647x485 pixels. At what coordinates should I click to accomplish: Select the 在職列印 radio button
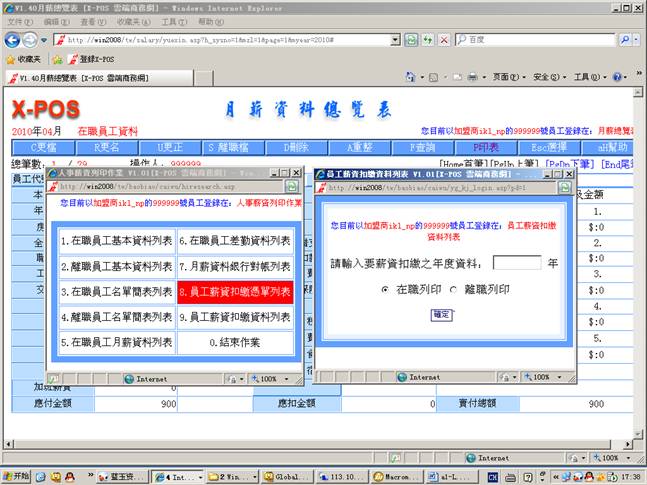click(x=386, y=289)
